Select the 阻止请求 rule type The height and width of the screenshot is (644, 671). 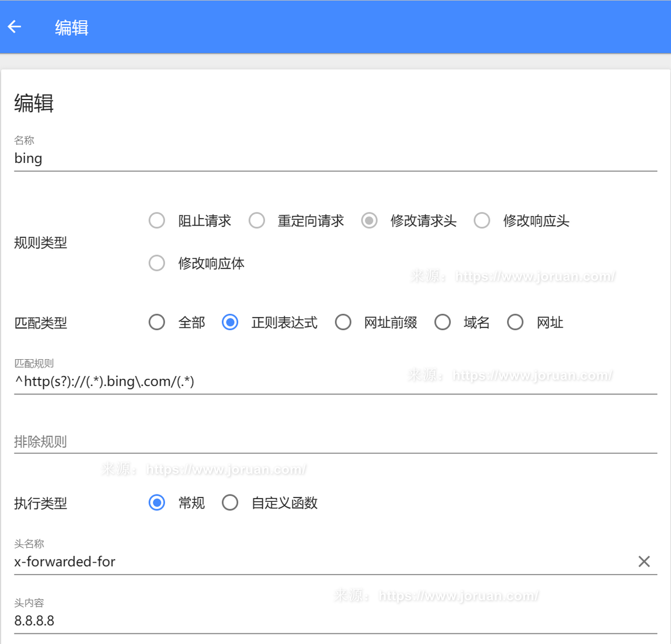[157, 220]
